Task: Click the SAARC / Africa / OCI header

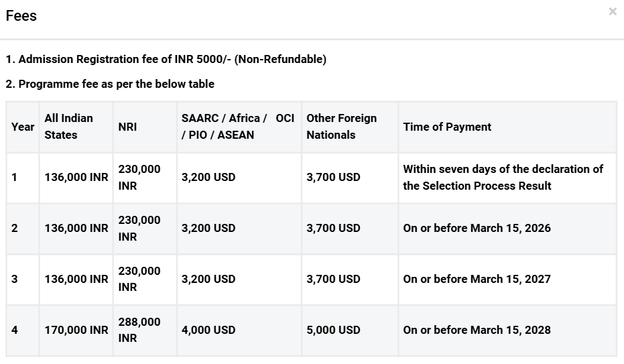Action: tap(238, 127)
